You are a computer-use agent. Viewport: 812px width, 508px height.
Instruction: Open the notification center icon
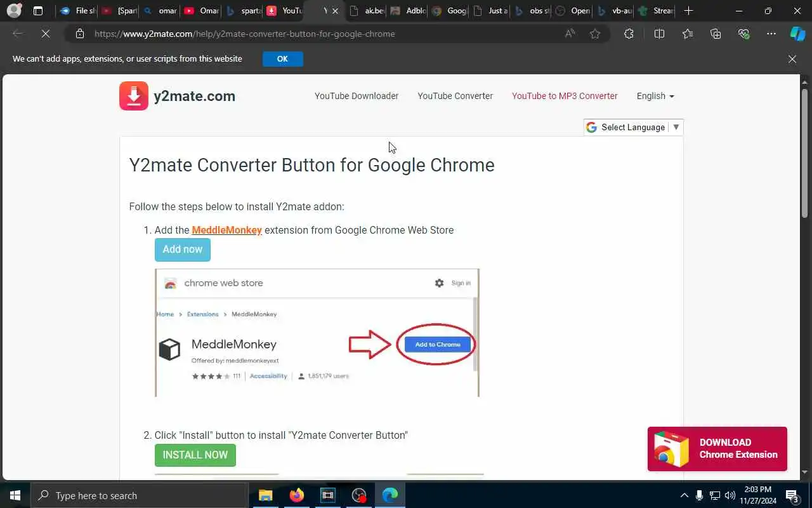(792, 495)
